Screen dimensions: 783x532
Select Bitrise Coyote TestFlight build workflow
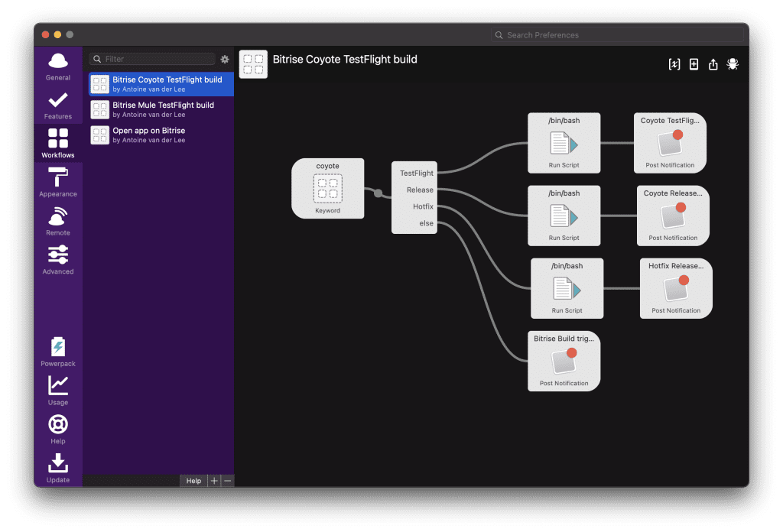tap(161, 84)
